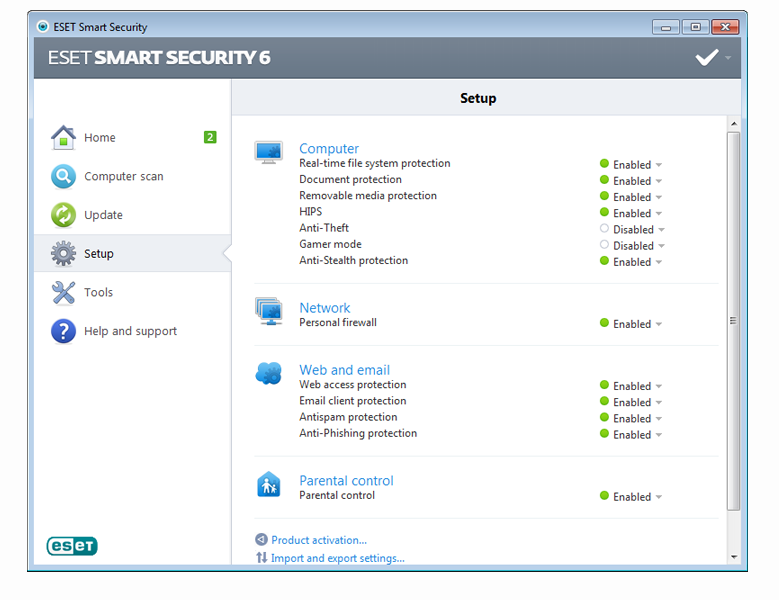Click the vertical scrollbar thumb

733,321
